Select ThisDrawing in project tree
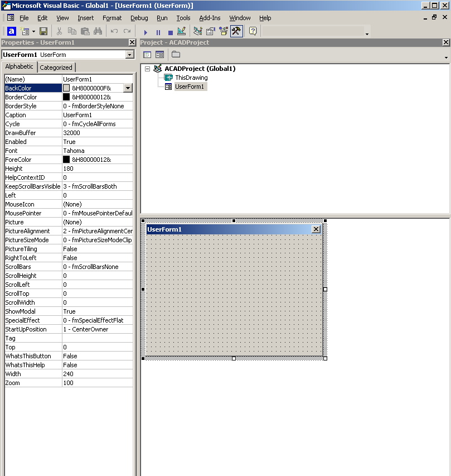This screenshot has height=476, width=451. 191,78
